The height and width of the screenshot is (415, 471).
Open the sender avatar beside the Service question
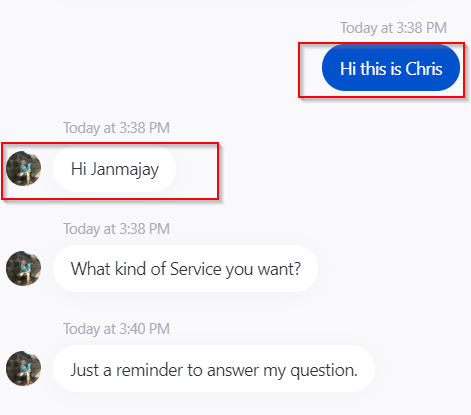23,268
